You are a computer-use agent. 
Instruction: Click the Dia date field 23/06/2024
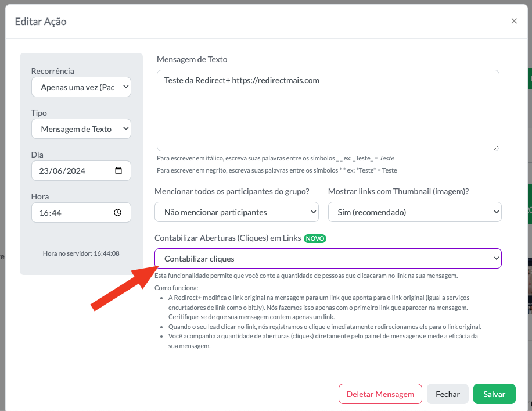click(x=81, y=170)
